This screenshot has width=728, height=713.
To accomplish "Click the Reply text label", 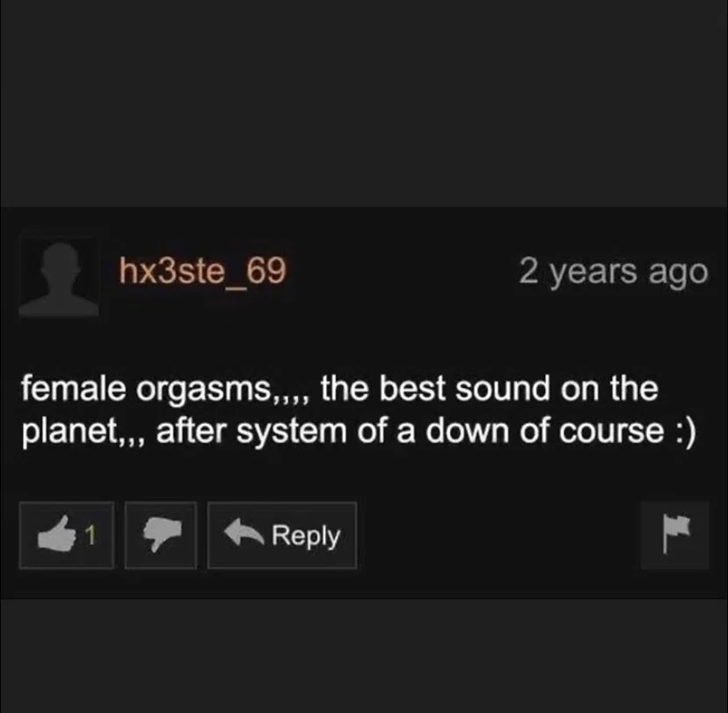I will coord(306,536).
